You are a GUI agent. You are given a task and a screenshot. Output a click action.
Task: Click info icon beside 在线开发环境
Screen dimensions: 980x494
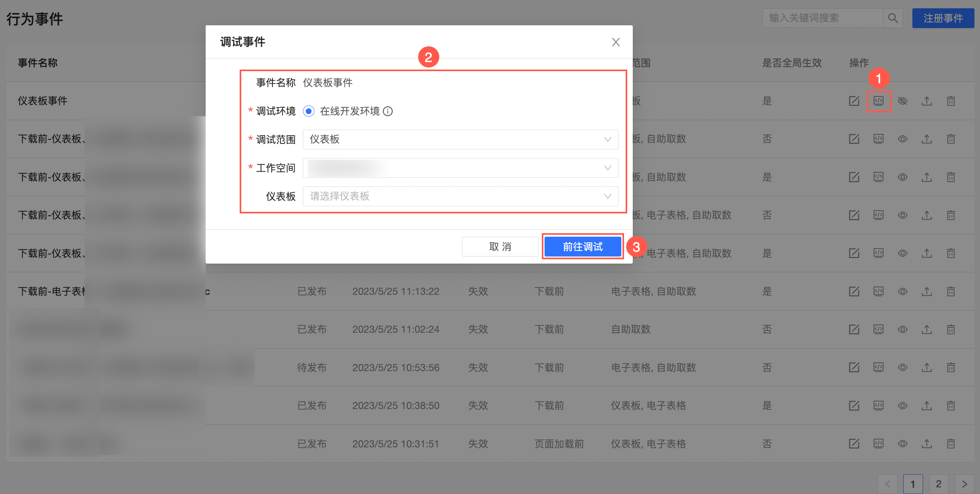[388, 111]
